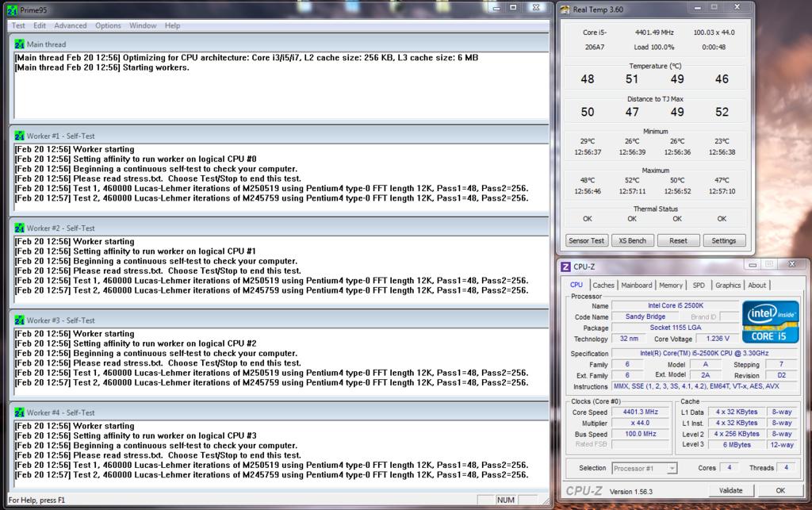Viewport: 812px width, 510px height.
Task: Click the NUM indicator in Prime95 status bar
Action: click(x=505, y=500)
